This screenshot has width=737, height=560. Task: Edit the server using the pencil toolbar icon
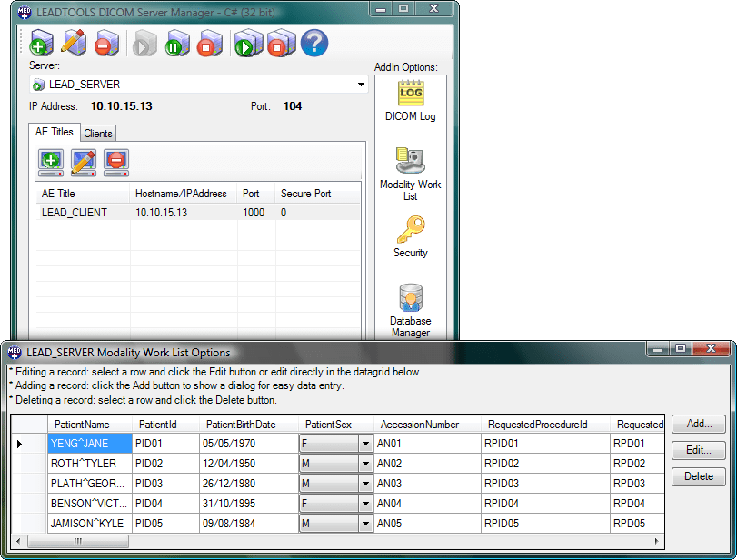[74, 43]
